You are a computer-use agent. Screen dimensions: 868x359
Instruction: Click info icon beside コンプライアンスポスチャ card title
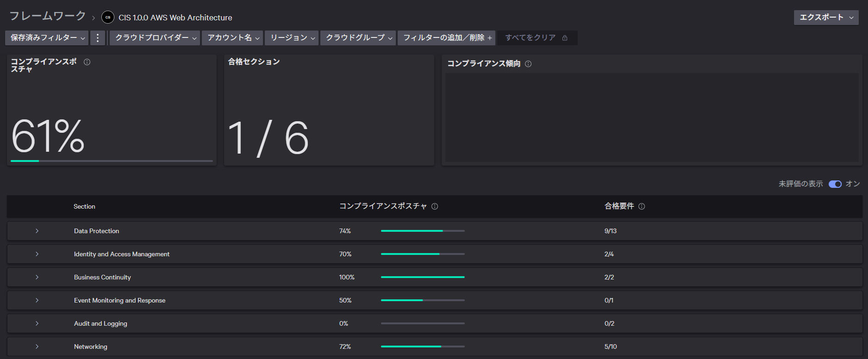pyautogui.click(x=87, y=62)
